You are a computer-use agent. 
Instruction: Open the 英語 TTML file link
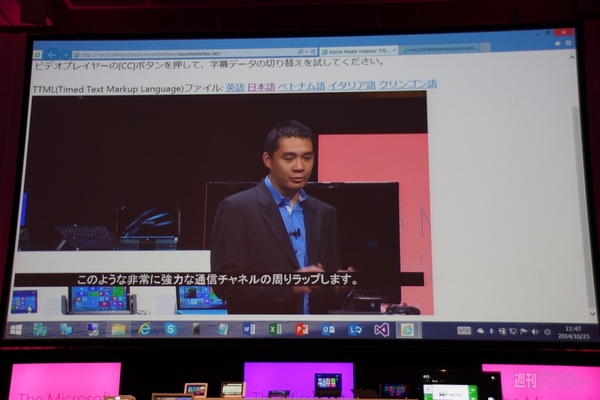235,87
